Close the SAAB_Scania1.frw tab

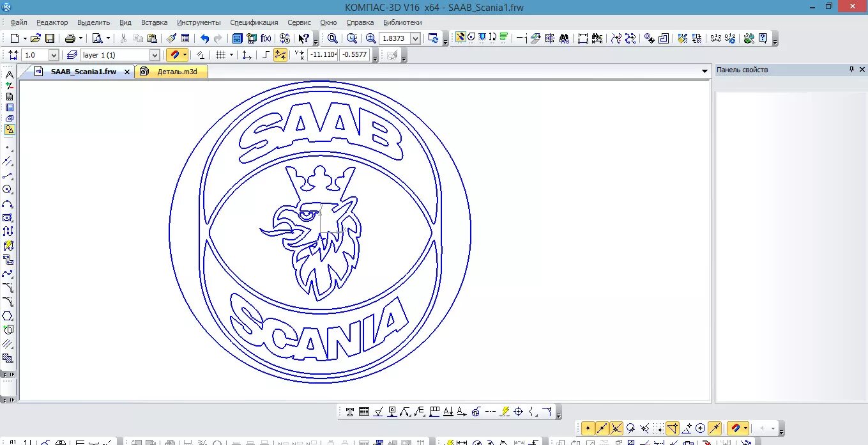tap(126, 72)
